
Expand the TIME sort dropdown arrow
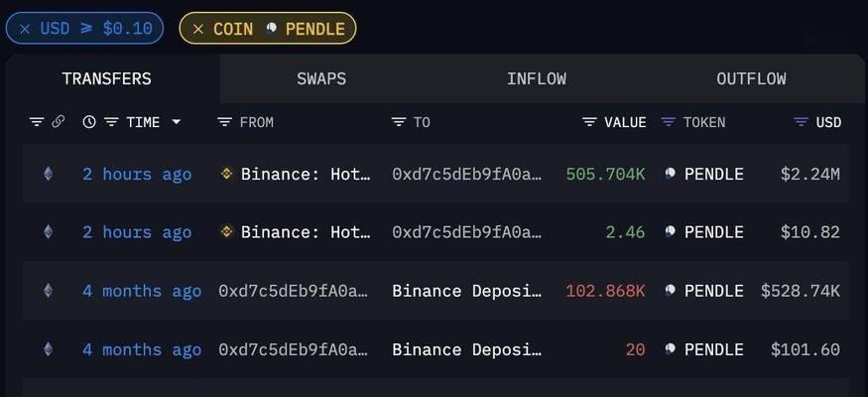tap(176, 122)
